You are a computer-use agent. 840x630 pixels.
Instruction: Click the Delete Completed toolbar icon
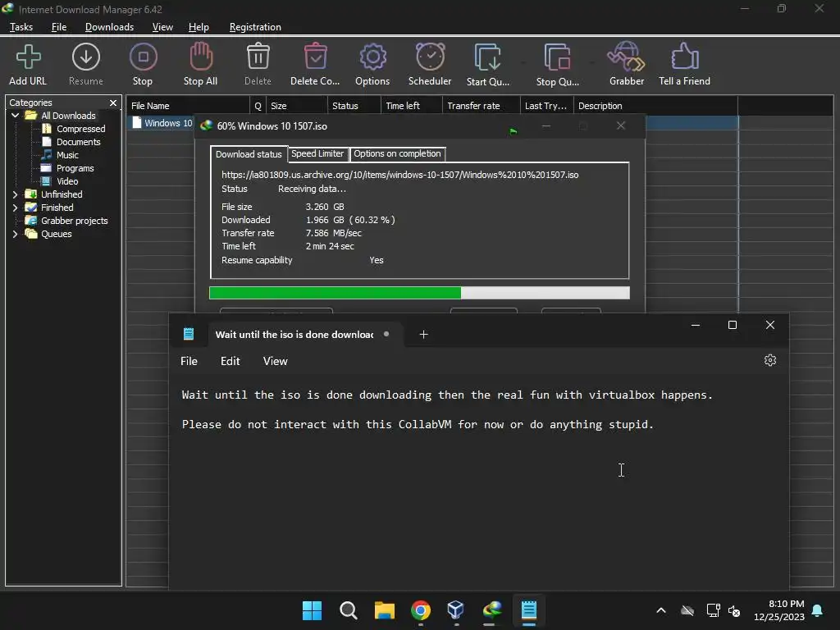(315, 57)
